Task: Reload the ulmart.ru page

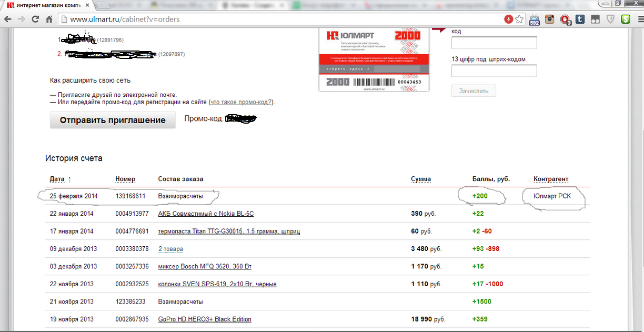Action: pos(35,19)
